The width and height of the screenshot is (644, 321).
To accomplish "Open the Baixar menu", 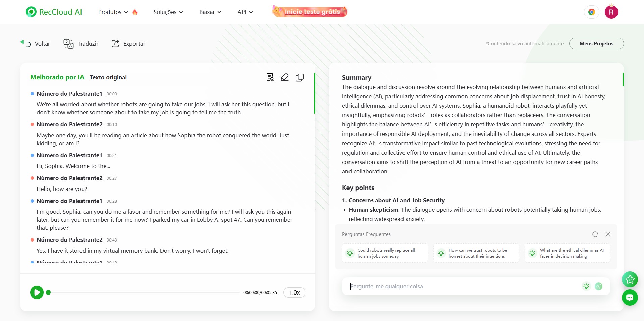I will tap(210, 12).
